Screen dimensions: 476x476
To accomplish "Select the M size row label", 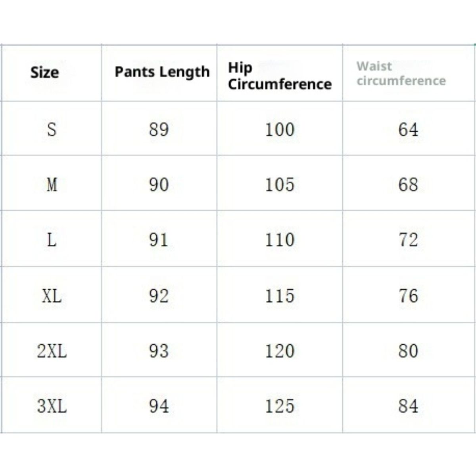I will pos(52,184).
